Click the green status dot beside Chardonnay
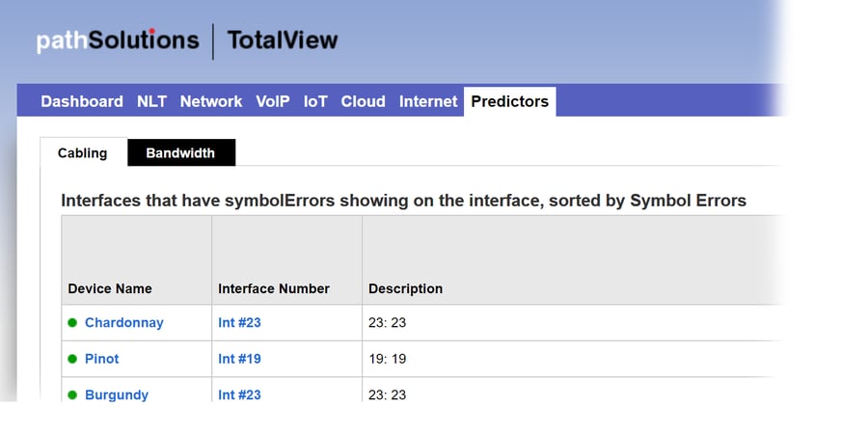Image resolution: width=868 pixels, height=434 pixels. [72, 323]
